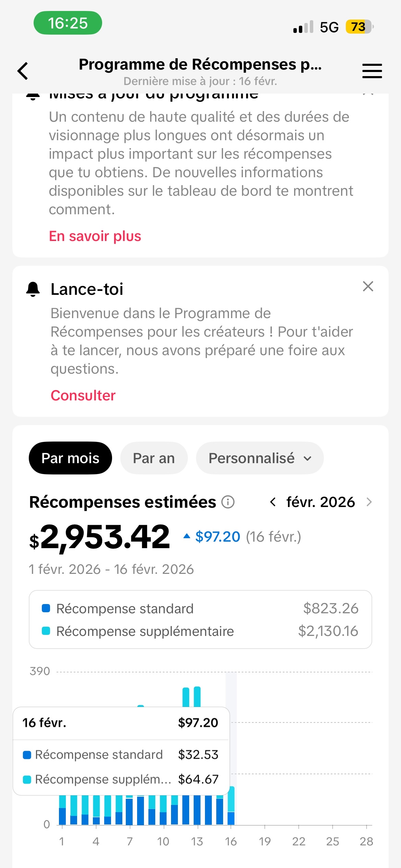Viewport: 401px width, 868px height.
Task: Tap the 5G signal status indicator
Action: [329, 27]
